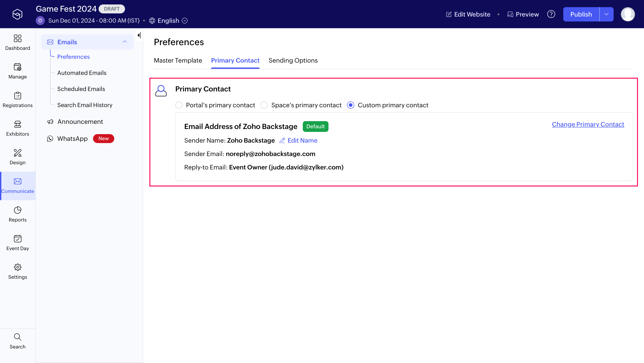Click the Zoho Backstage logo icon

[17, 14]
